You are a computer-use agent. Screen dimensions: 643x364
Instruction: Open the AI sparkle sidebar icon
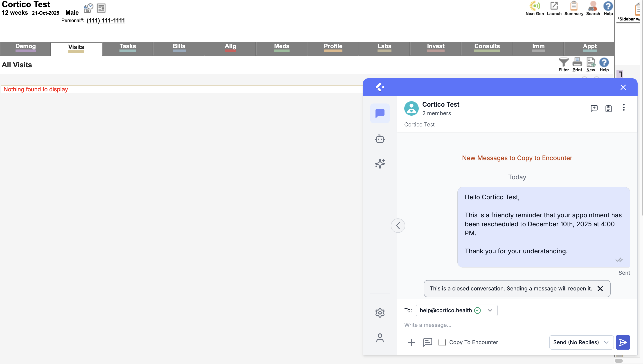click(x=380, y=164)
